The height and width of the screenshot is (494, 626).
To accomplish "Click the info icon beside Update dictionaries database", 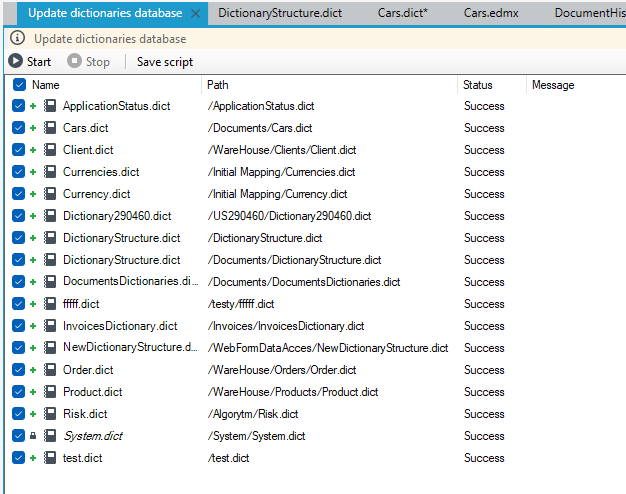I will click(x=17, y=38).
